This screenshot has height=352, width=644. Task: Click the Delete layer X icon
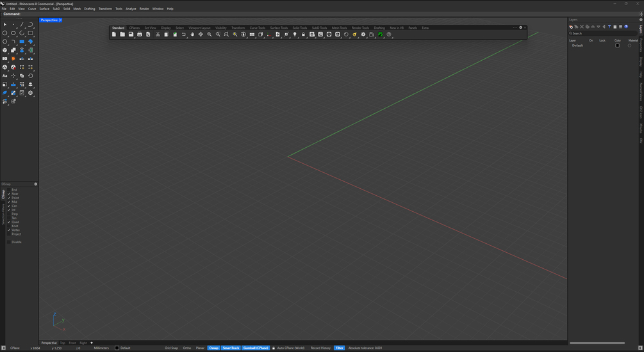click(582, 27)
